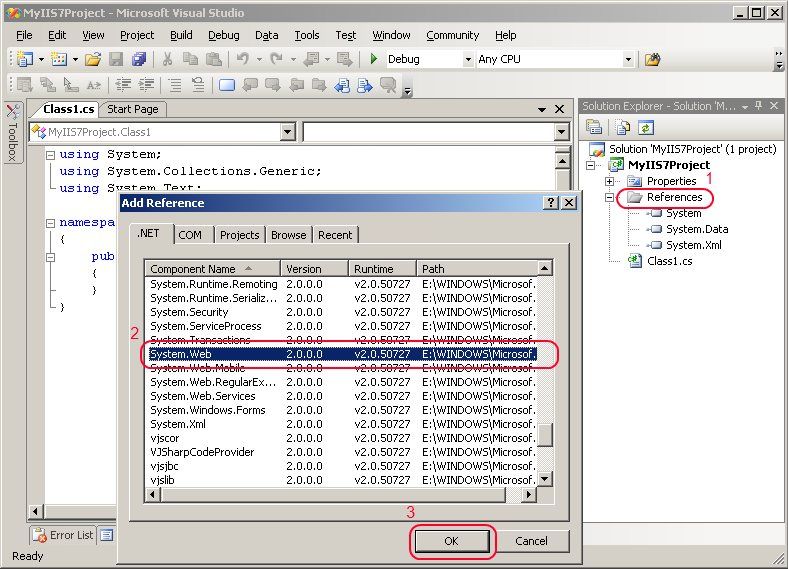
Task: Click the Copy toolbar icon
Action: coord(190,59)
